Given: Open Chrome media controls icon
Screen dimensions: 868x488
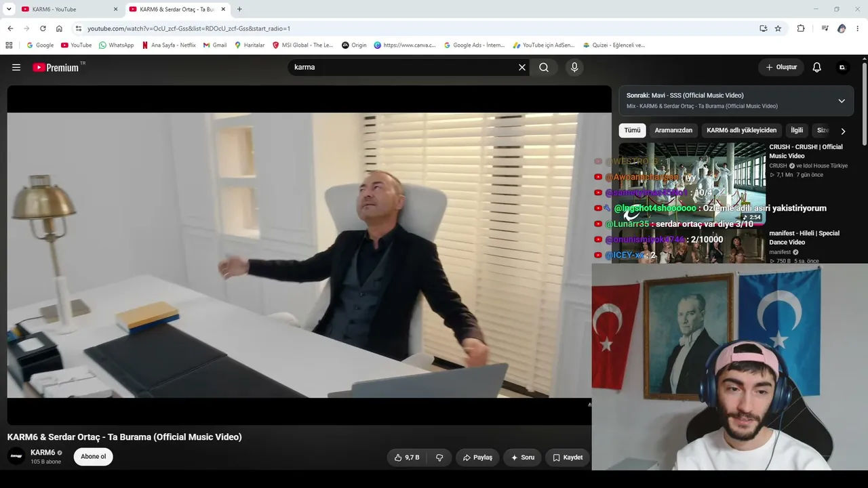Looking at the screenshot, I should 825,28.
